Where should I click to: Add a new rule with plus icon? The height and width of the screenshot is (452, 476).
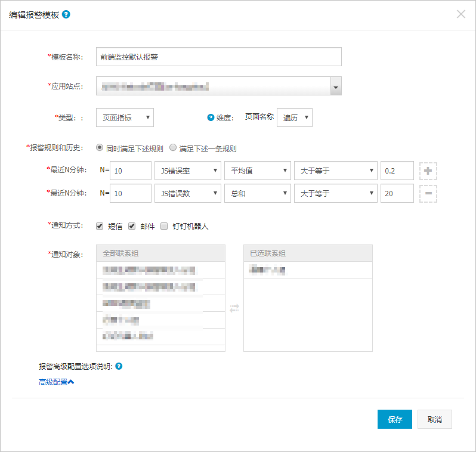point(428,171)
